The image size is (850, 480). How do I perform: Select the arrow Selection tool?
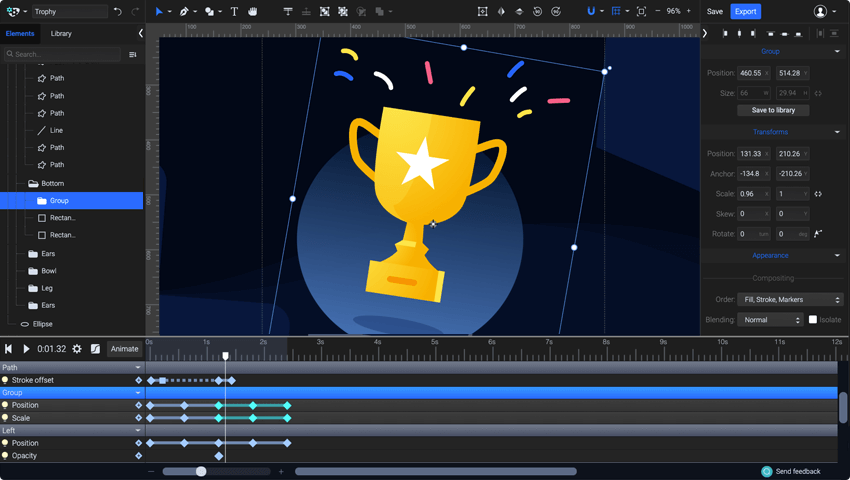click(x=159, y=11)
